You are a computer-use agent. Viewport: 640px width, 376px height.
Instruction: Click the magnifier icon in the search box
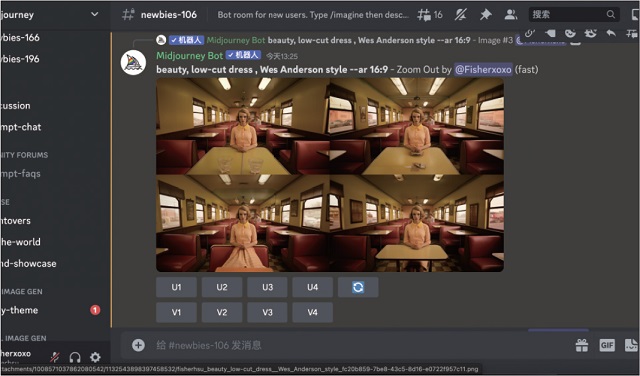pyautogui.click(x=610, y=15)
